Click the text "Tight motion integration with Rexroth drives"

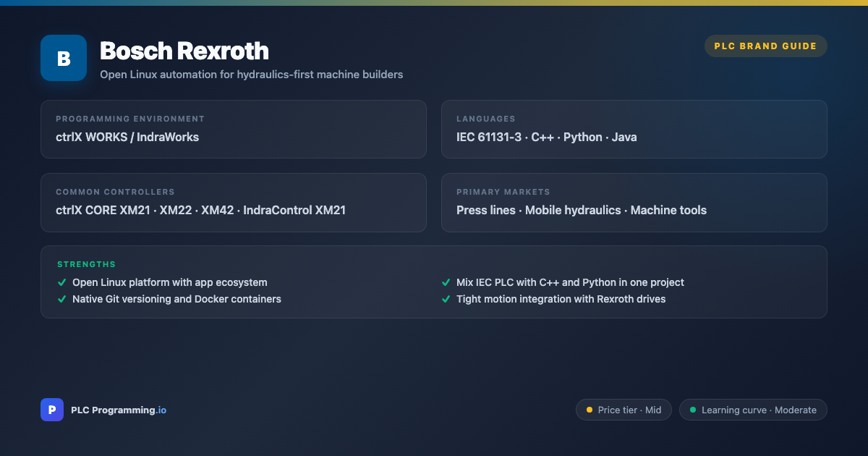[x=561, y=299]
